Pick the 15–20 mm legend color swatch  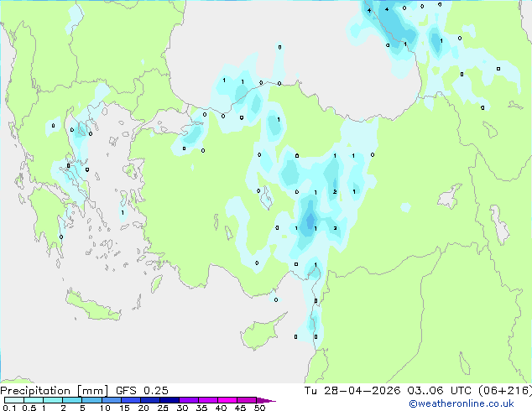pyautogui.click(x=130, y=400)
